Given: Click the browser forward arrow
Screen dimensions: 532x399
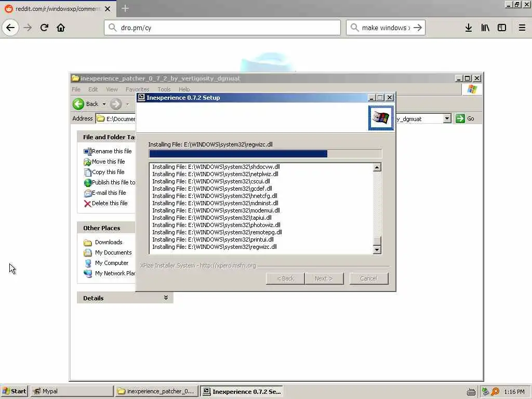Looking at the screenshot, I should point(28,28).
